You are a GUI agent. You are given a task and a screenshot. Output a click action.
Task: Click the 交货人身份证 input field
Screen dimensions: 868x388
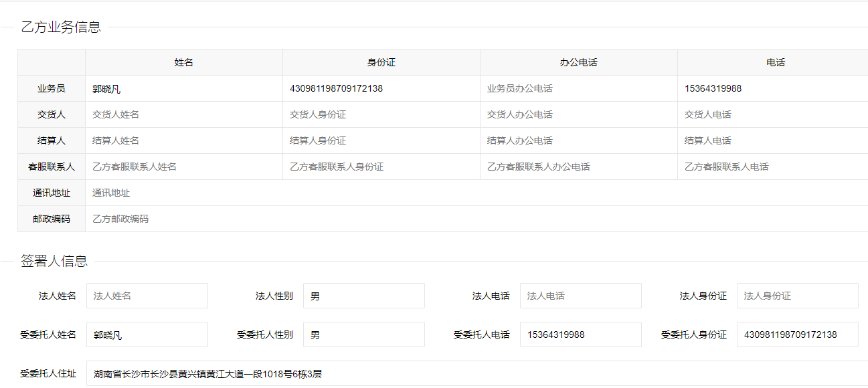click(381, 114)
